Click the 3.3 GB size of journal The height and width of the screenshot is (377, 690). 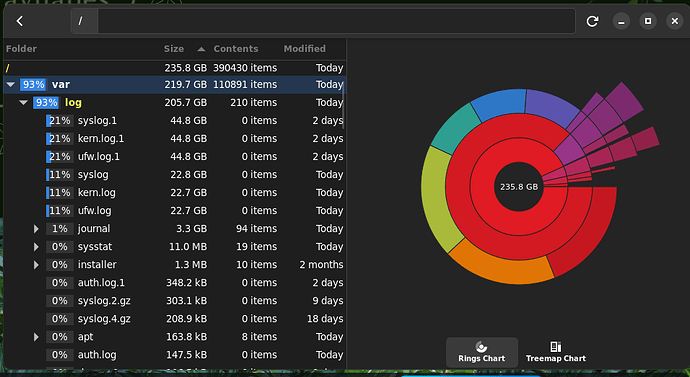tap(191, 229)
